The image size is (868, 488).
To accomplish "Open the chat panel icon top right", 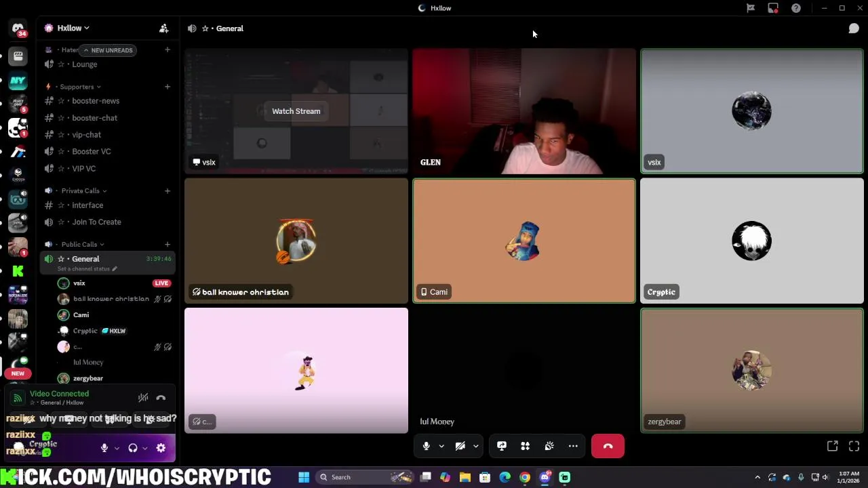I will point(854,28).
